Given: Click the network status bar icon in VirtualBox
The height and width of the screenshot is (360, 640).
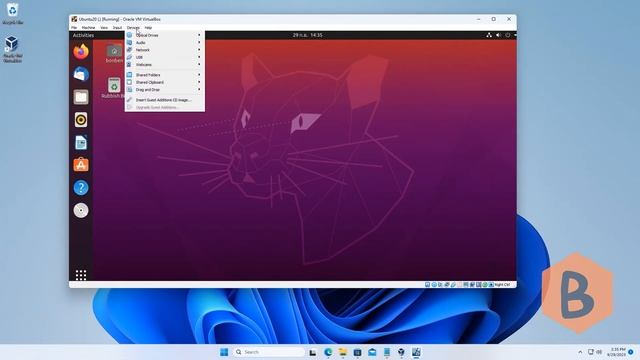Looking at the screenshot, I should coord(447,284).
